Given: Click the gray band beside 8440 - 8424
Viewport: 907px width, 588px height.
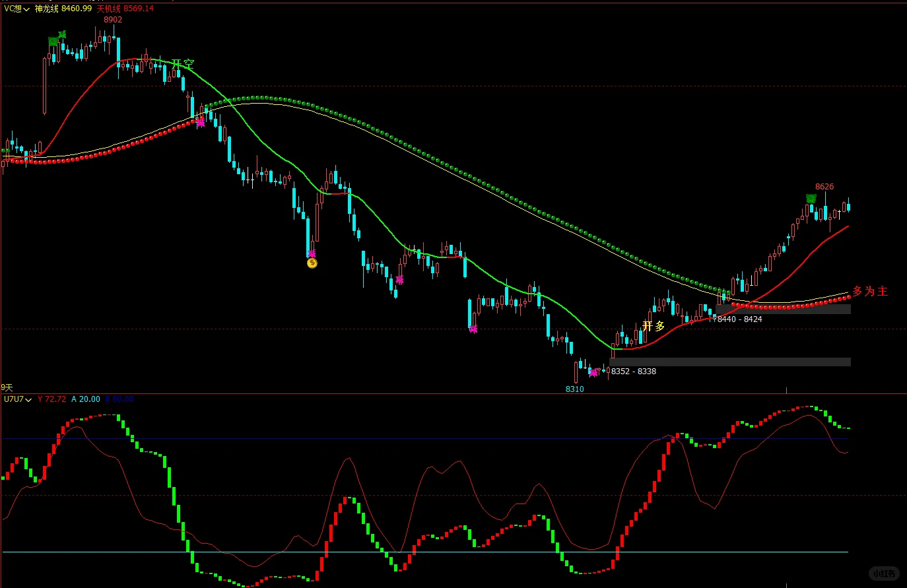Looking at the screenshot, I should pos(783,309).
